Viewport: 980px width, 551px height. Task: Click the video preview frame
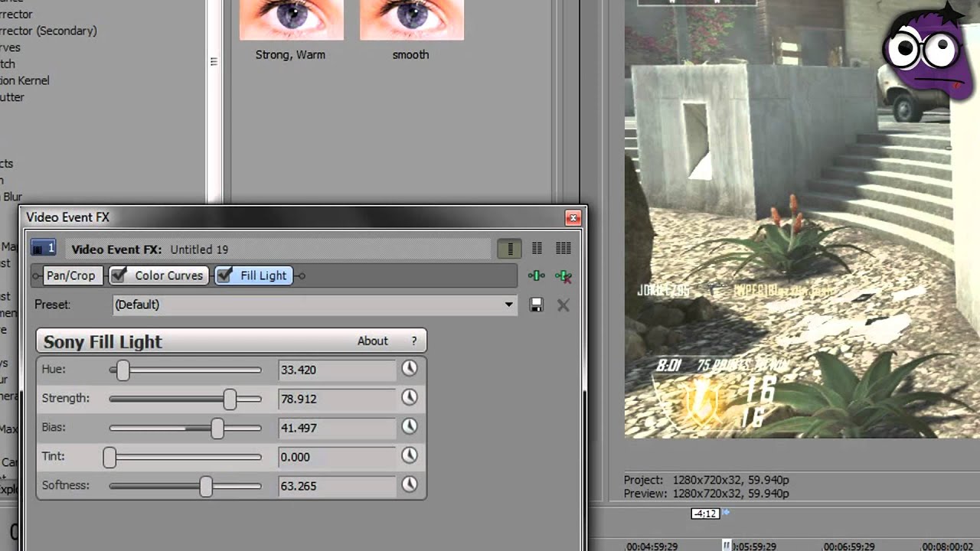coord(802,219)
